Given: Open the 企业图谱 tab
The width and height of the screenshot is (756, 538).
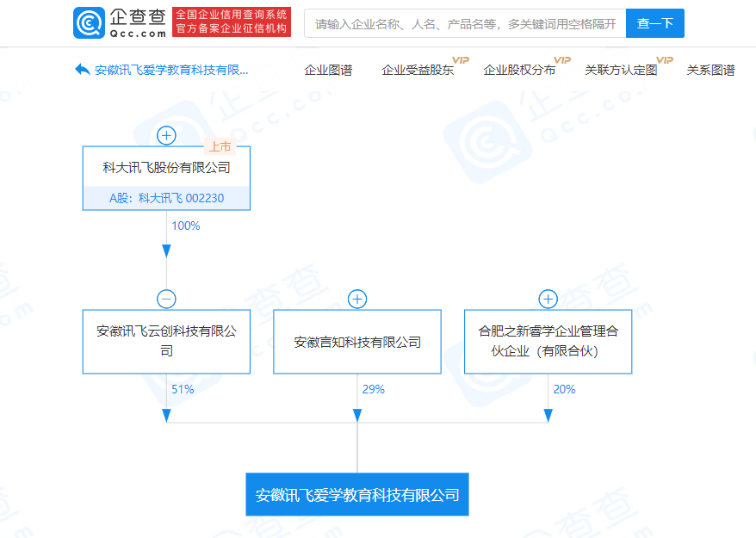Looking at the screenshot, I should [328, 71].
